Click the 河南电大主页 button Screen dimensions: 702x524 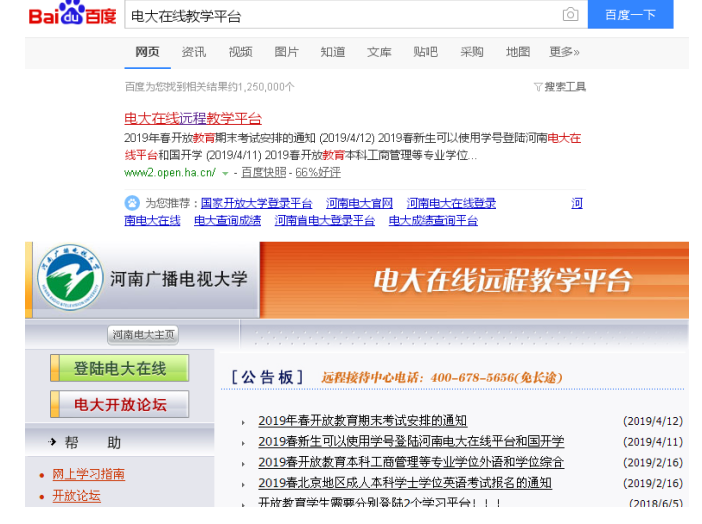(143, 335)
